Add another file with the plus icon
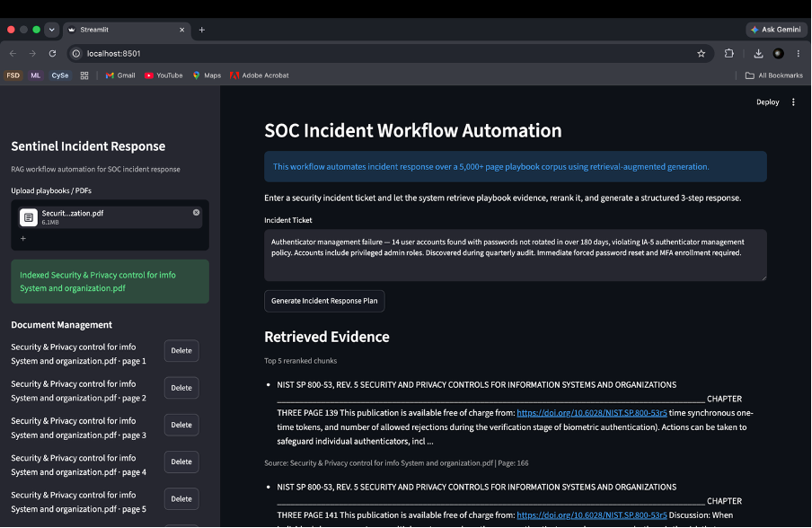 (22, 239)
